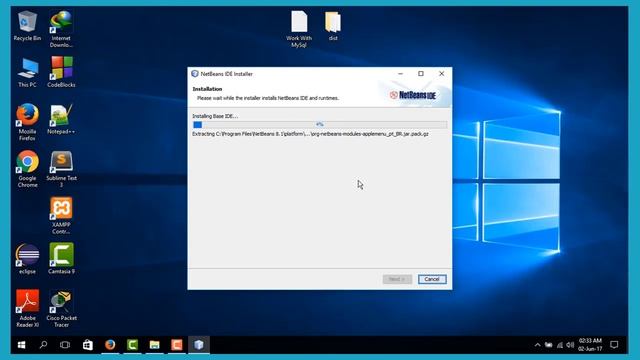
Task: Select Internet Download Manager desktop shortcut
Action: [x=61, y=29]
